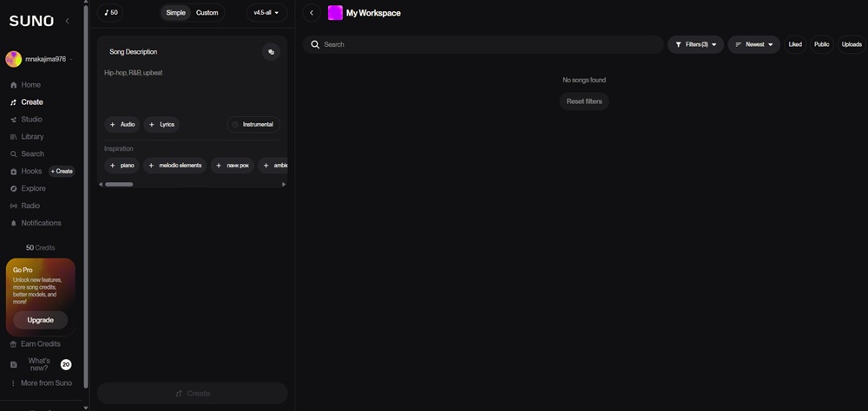The image size is (868, 411).
Task: Go to Library in the sidebar
Action: 32,137
